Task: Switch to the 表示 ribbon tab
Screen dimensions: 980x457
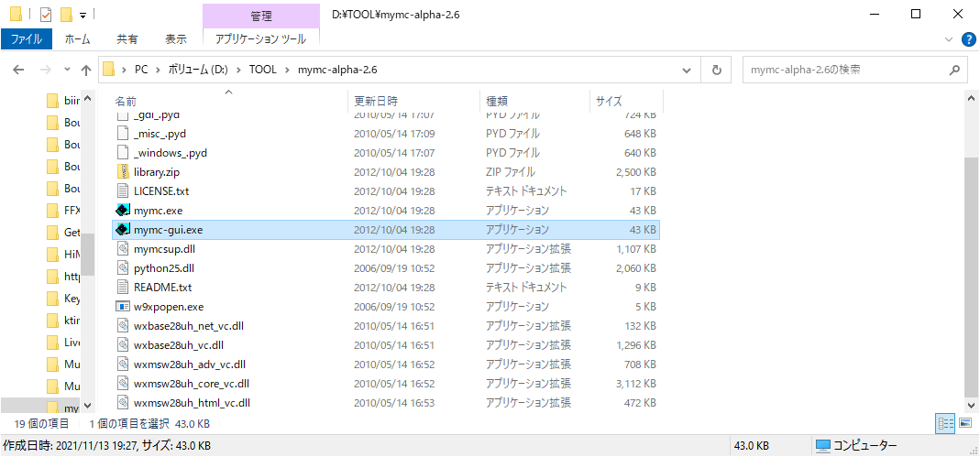Action: pos(175,39)
